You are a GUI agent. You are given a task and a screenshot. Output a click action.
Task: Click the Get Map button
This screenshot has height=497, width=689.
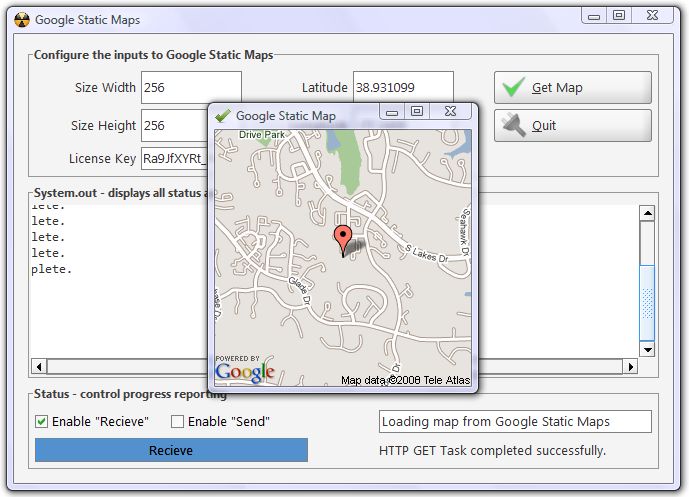573,87
